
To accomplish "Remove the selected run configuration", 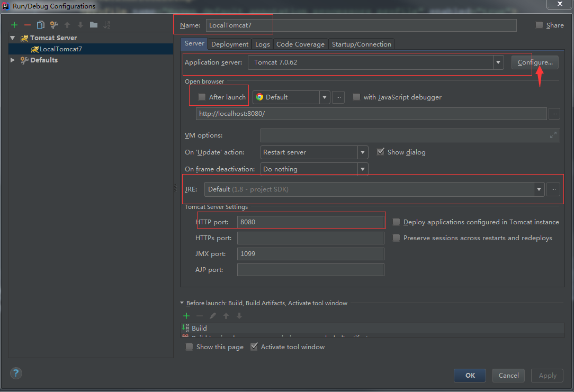I will point(28,25).
